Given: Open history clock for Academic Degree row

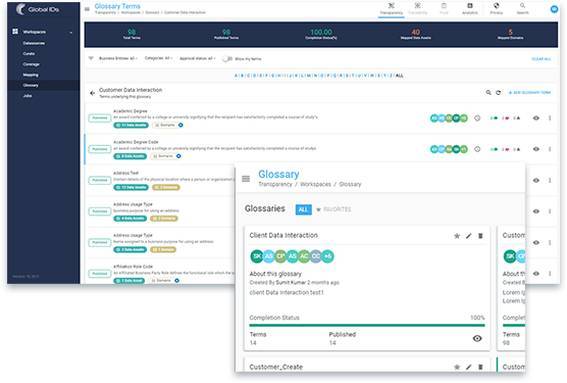Looking at the screenshot, I should pyautogui.click(x=477, y=118).
